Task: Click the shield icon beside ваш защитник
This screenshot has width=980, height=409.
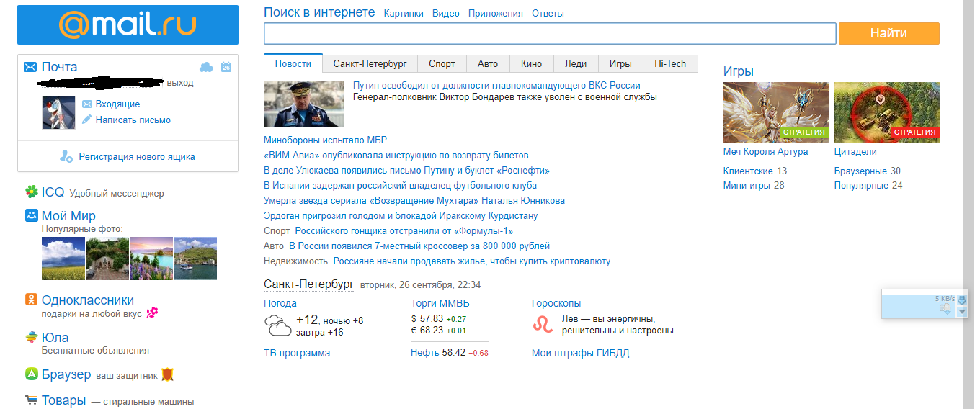Action: [x=167, y=374]
